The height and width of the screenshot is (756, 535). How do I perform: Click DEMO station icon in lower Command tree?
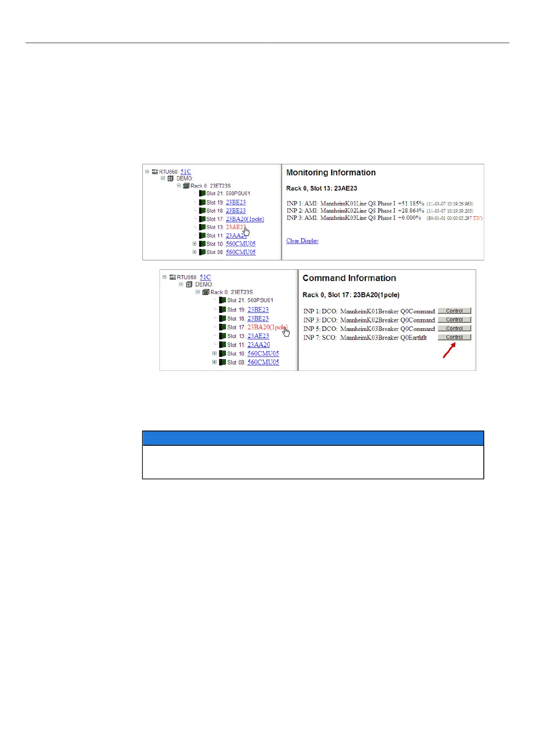coord(190,284)
